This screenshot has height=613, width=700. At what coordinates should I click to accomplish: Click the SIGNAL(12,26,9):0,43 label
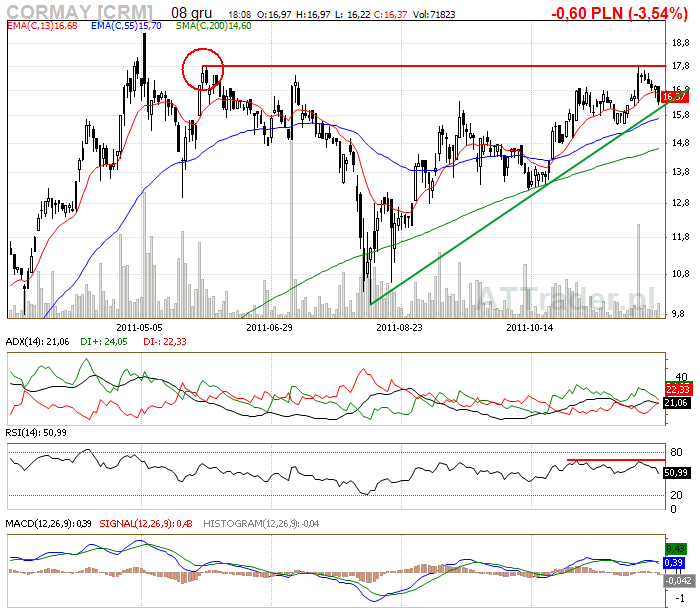(x=146, y=523)
